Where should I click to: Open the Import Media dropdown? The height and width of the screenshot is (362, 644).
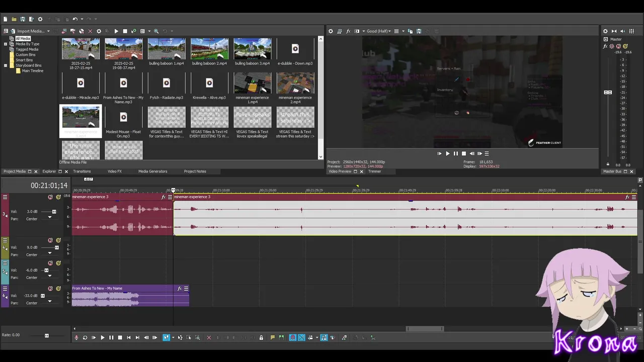coord(48,31)
